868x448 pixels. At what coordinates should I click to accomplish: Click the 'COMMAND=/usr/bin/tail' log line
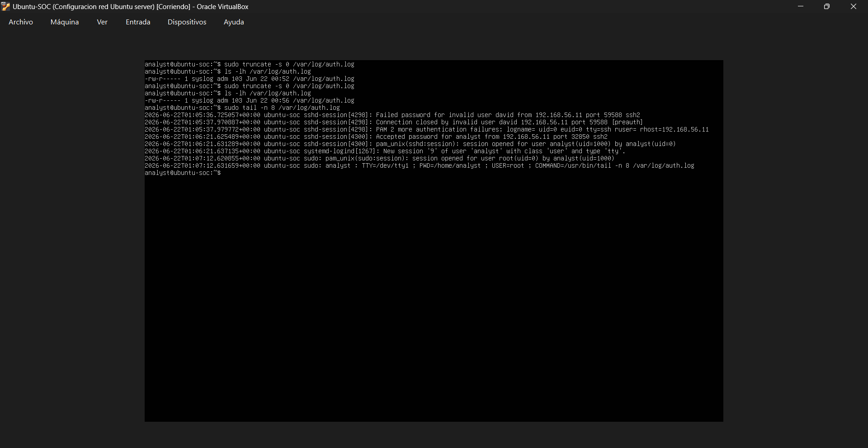coord(420,165)
